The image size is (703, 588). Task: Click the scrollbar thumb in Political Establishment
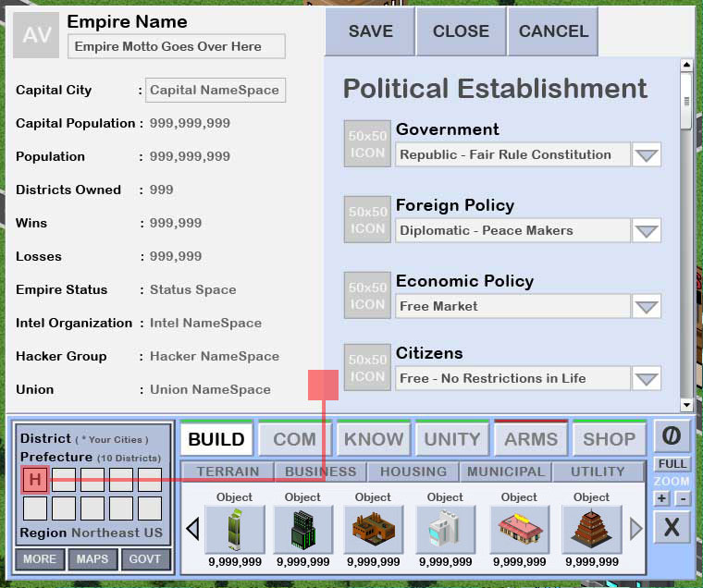tap(686, 102)
